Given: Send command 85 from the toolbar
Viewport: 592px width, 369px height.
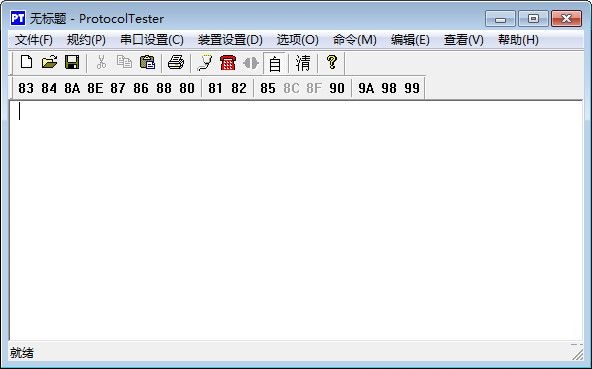Looking at the screenshot, I should (x=268, y=88).
